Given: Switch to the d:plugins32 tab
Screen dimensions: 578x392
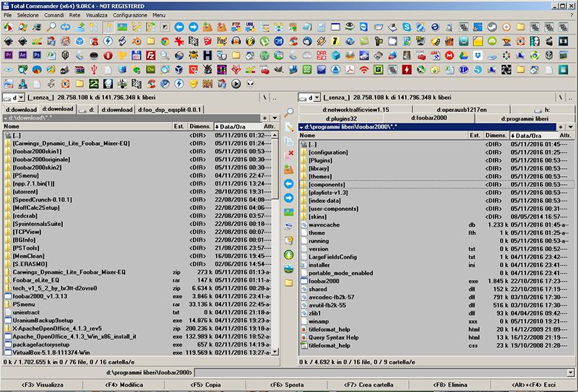Looking at the screenshot, I should 341,118.
